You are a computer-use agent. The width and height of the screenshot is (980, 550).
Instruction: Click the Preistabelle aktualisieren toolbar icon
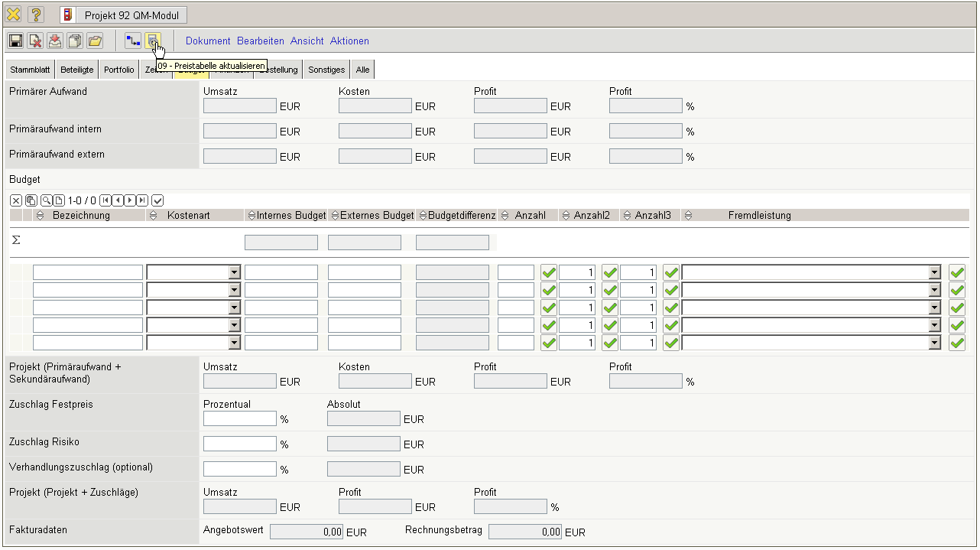[x=153, y=41]
